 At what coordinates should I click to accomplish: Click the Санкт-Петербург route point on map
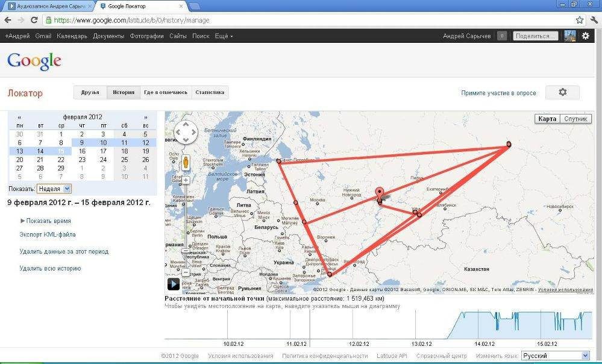[x=279, y=162]
